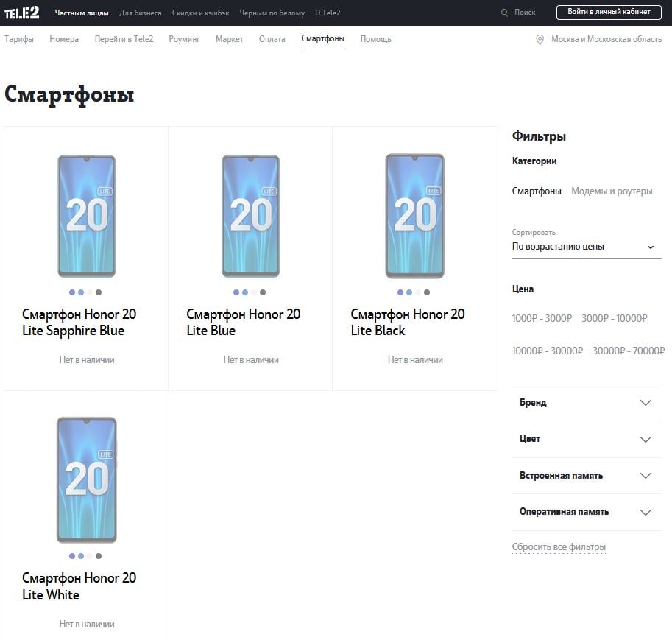This screenshot has height=640, width=672.
Task: Click the search magnifier icon
Action: (x=504, y=13)
